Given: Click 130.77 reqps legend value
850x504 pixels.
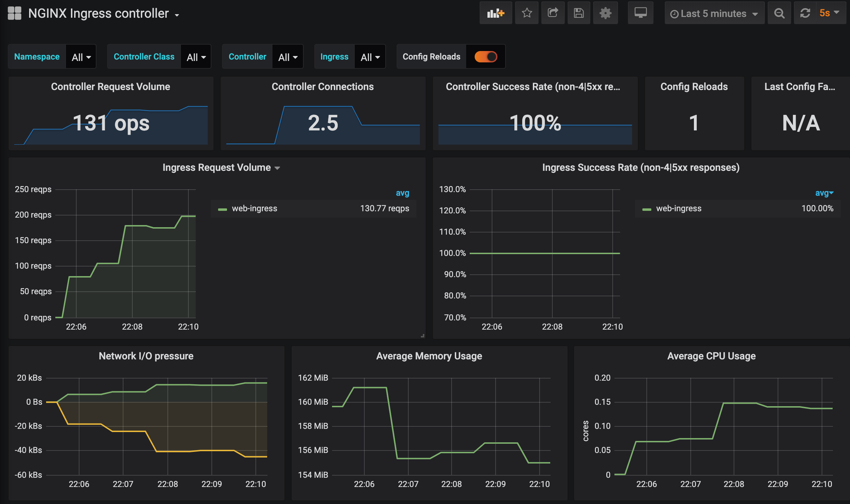Looking at the screenshot, I should 385,208.
